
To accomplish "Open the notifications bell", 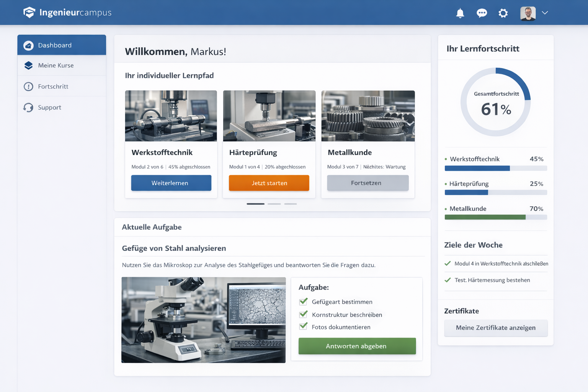I will (x=460, y=13).
